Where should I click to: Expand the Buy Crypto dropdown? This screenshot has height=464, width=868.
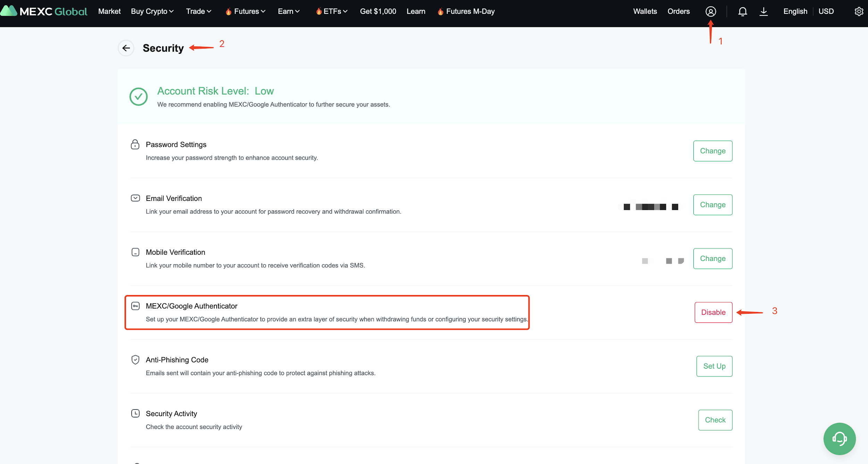click(x=152, y=11)
